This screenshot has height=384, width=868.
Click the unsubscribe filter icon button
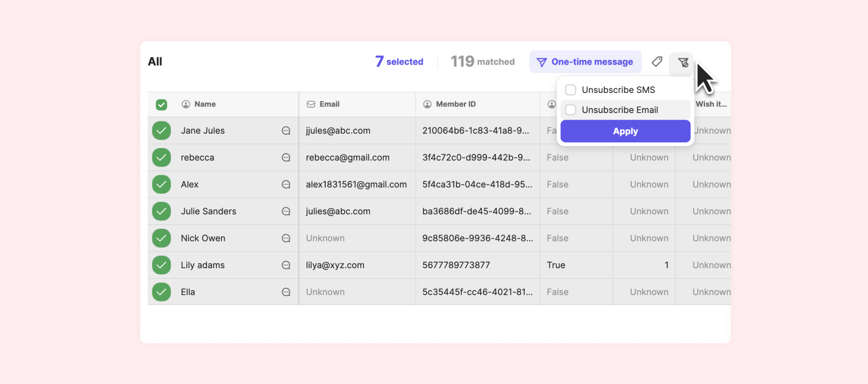point(682,62)
